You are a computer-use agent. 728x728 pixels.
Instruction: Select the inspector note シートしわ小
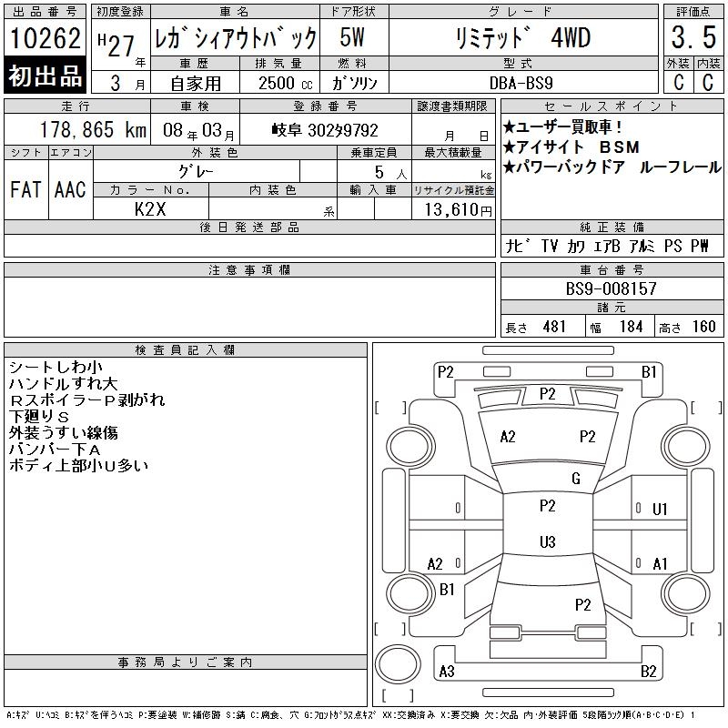(56, 368)
